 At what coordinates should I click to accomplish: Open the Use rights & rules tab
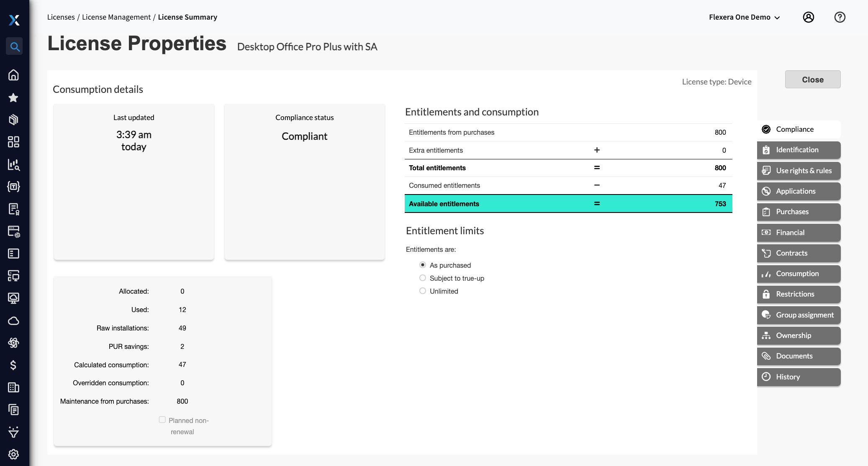click(x=798, y=171)
